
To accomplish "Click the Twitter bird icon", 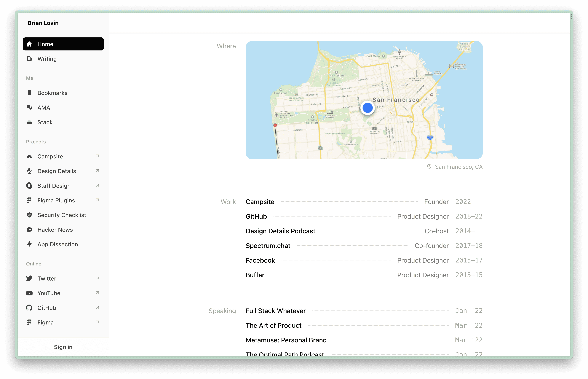I will pyautogui.click(x=29, y=278).
